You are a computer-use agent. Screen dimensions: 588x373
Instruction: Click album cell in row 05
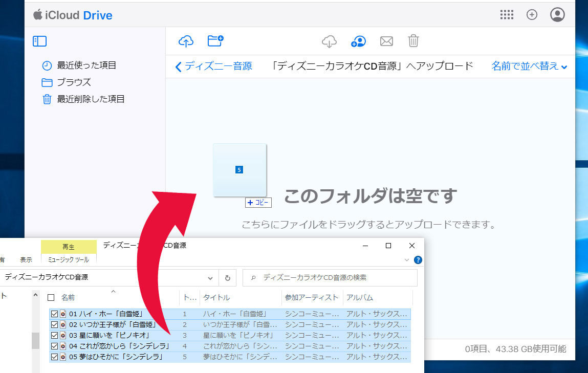click(377, 357)
